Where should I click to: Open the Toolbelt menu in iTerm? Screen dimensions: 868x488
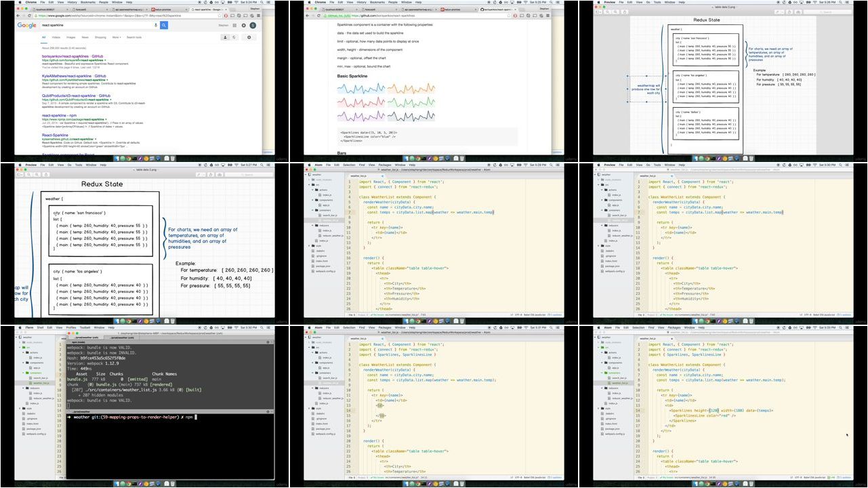[85, 327]
